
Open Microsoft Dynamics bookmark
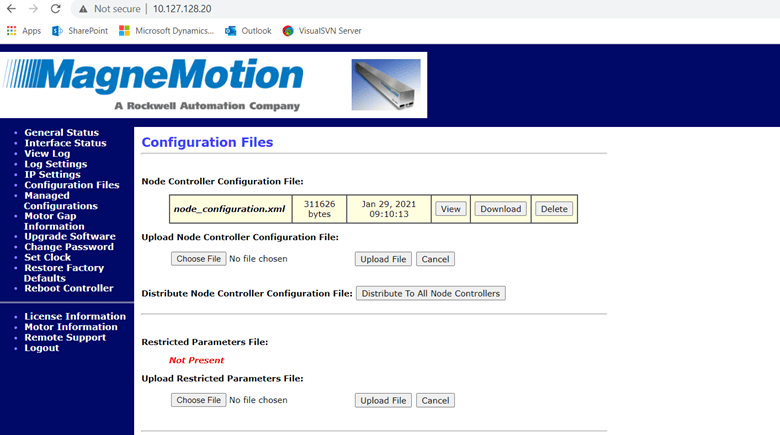pos(166,31)
